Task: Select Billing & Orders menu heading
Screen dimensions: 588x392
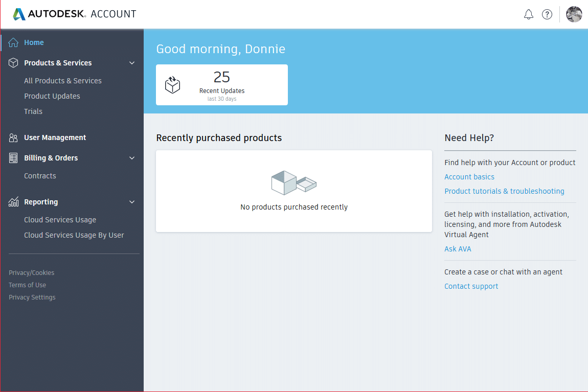Action: [x=51, y=158]
